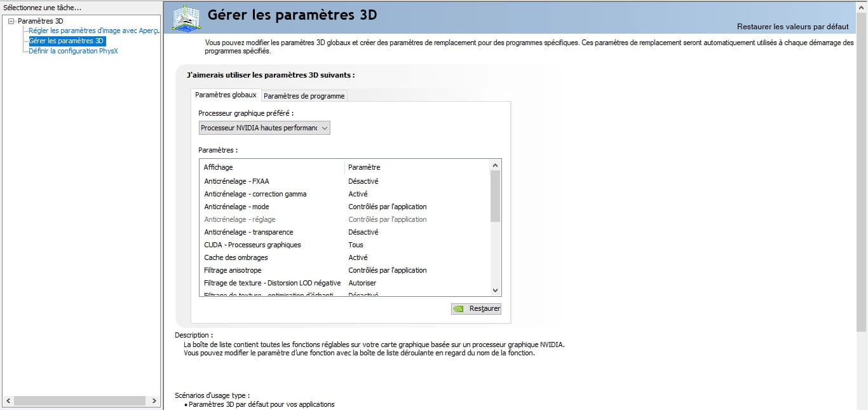Click the task tree right scroll arrow

pos(154,401)
